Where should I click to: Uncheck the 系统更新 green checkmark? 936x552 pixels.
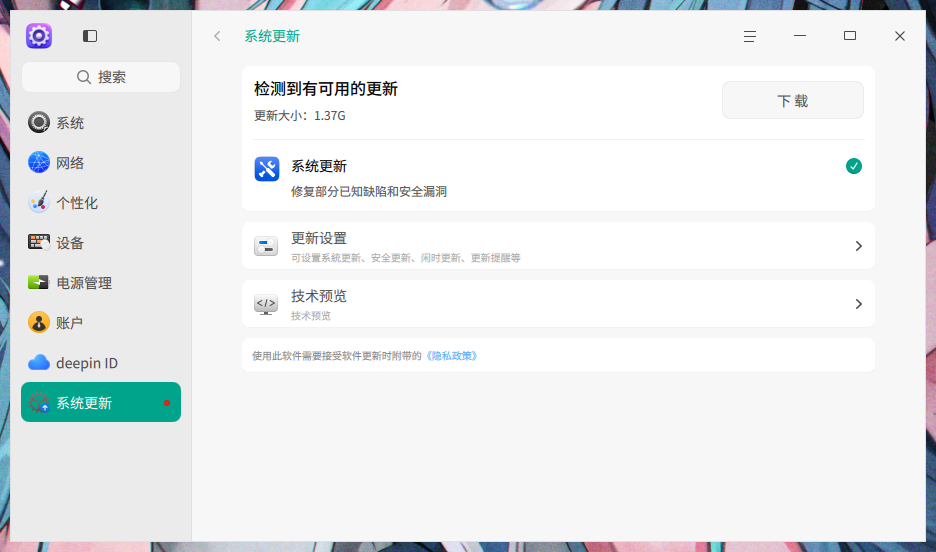[854, 166]
